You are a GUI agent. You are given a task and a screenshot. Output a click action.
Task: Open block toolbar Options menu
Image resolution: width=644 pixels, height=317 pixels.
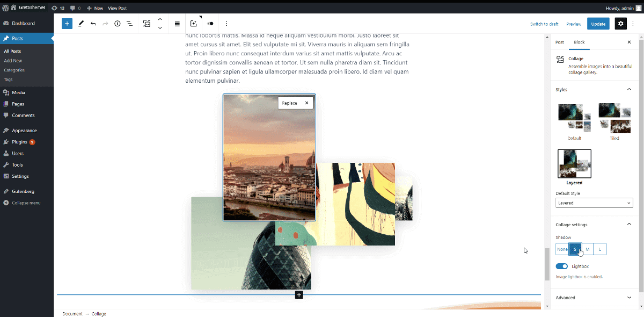226,24
